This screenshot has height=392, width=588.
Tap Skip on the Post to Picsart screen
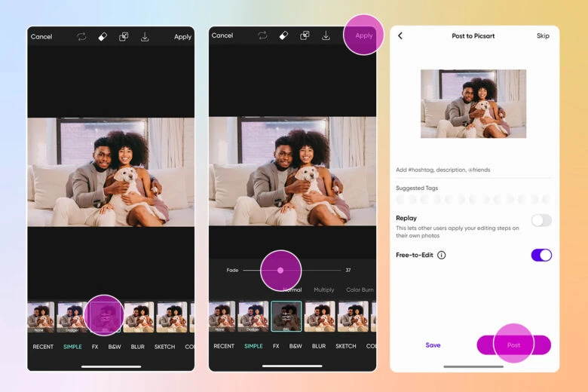pyautogui.click(x=543, y=36)
